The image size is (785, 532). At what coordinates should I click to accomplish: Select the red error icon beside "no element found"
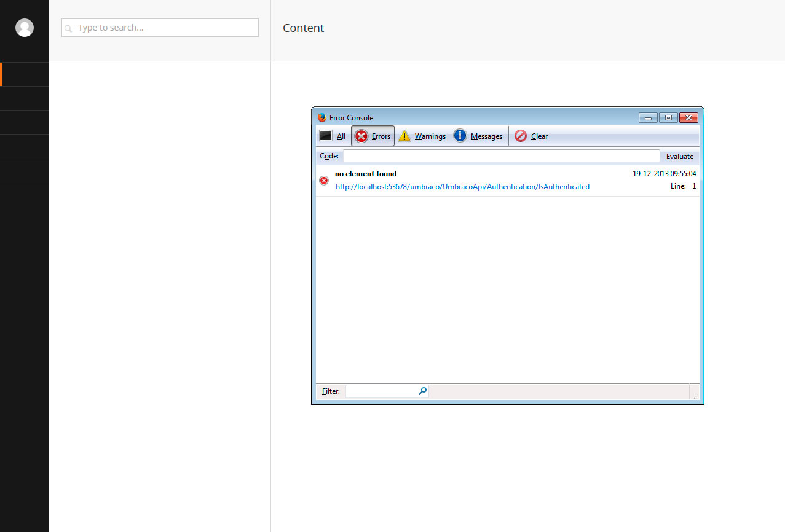tap(324, 180)
